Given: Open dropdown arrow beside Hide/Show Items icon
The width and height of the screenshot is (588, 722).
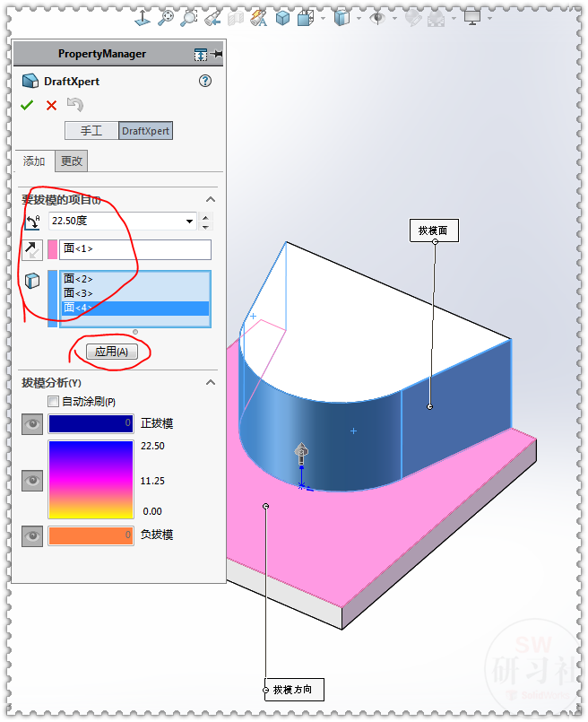Looking at the screenshot, I should tap(359, 19).
